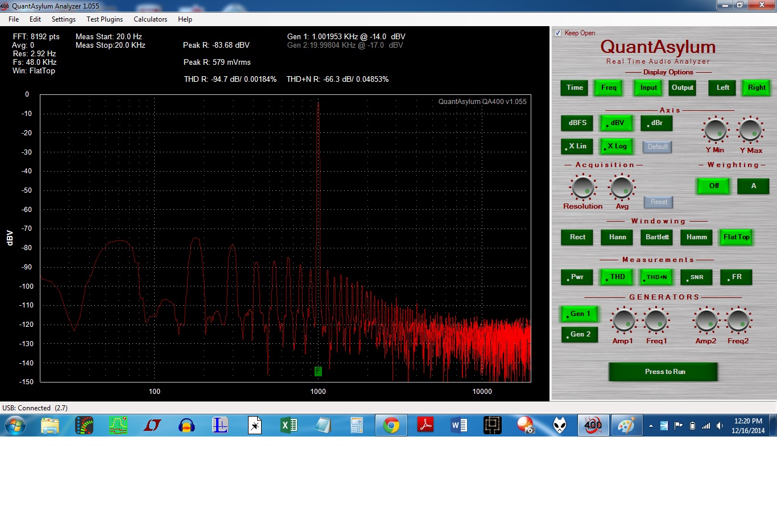This screenshot has width=777, height=532.
Task: Open the green oscilloscope taskbar icon
Action: coord(118,425)
